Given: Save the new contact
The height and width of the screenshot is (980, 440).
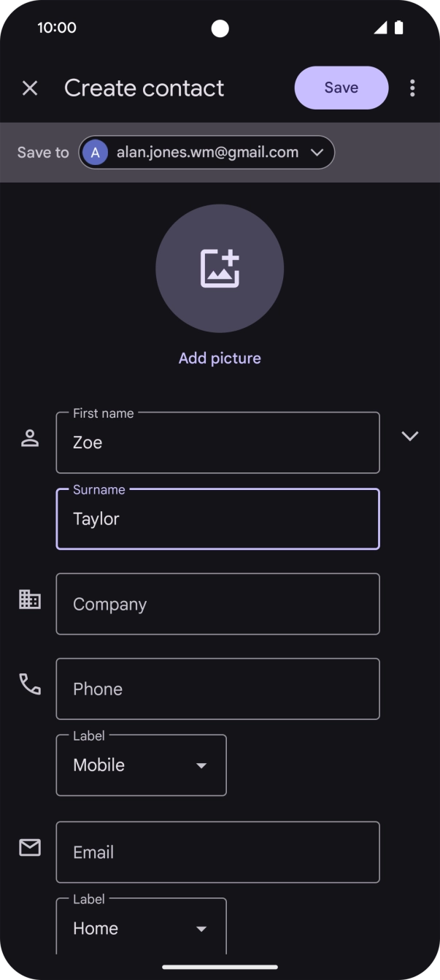Looking at the screenshot, I should point(341,88).
